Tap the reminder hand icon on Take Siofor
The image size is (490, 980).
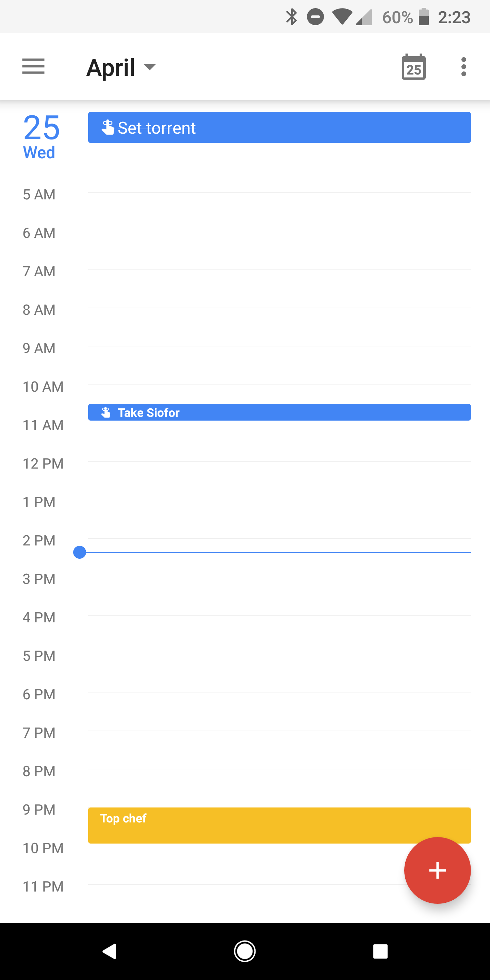click(106, 412)
